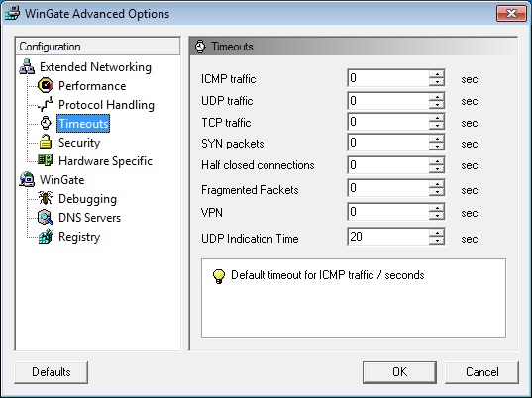Select the Hardware Specific chip icon
The image size is (532, 398).
click(x=46, y=160)
